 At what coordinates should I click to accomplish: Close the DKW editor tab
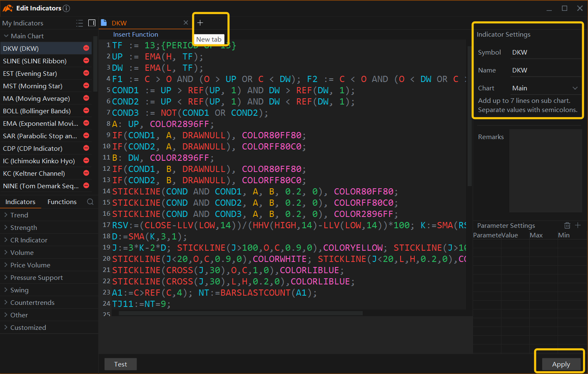[x=186, y=23]
